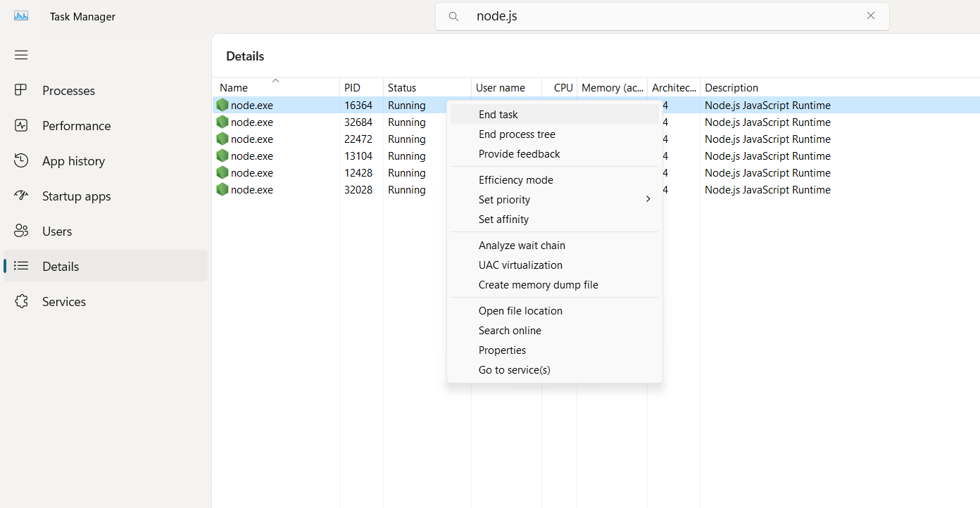
Task: Select PID cell 22472
Action: [358, 139]
